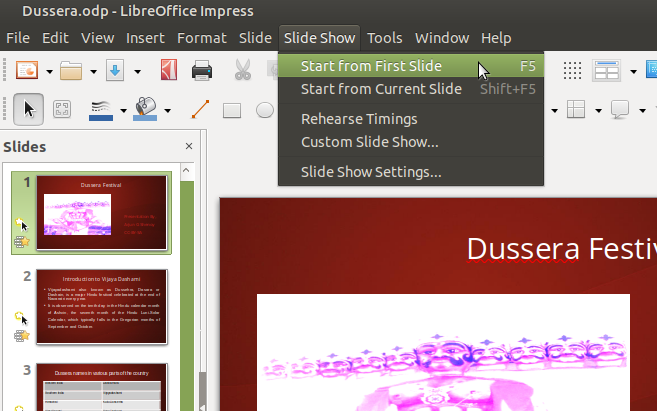Image resolution: width=657 pixels, height=411 pixels.
Task: Expand the Open recent documents arrow
Action: (x=93, y=72)
